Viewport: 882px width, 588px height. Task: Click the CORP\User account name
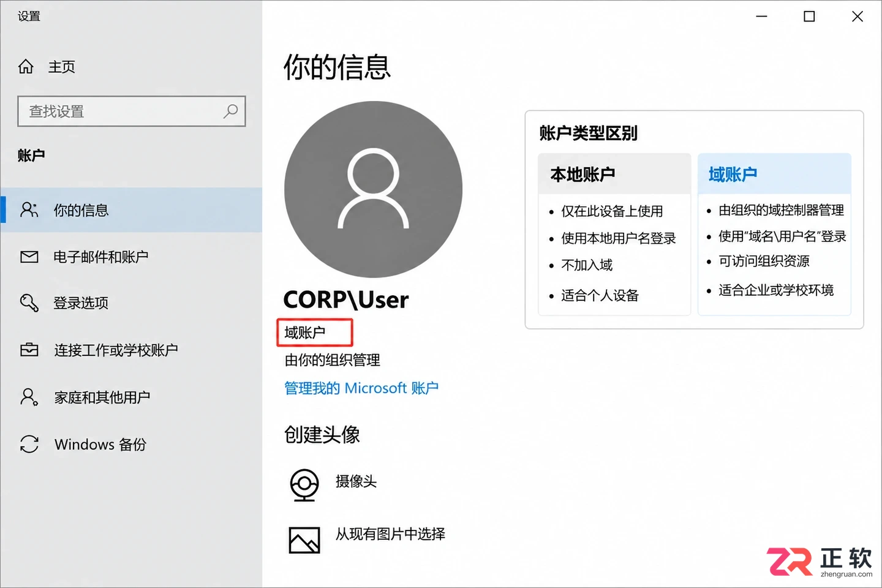[x=346, y=300]
